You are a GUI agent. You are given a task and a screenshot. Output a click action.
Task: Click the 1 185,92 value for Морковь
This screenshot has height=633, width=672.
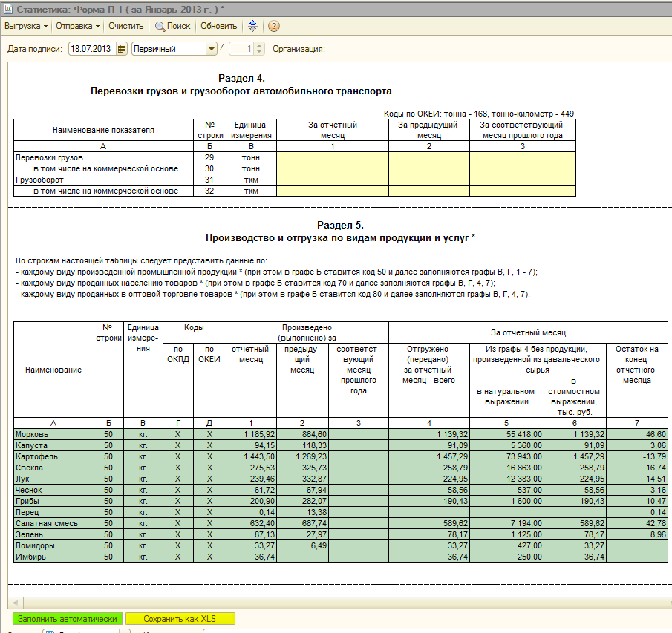pos(251,434)
